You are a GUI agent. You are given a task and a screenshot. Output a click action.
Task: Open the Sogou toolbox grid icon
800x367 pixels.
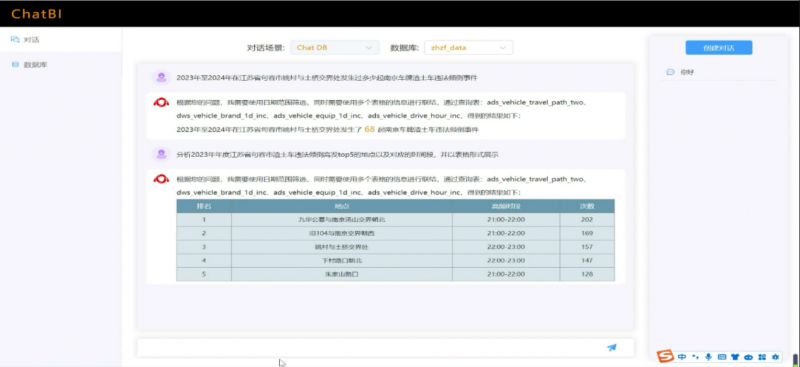coord(762,357)
